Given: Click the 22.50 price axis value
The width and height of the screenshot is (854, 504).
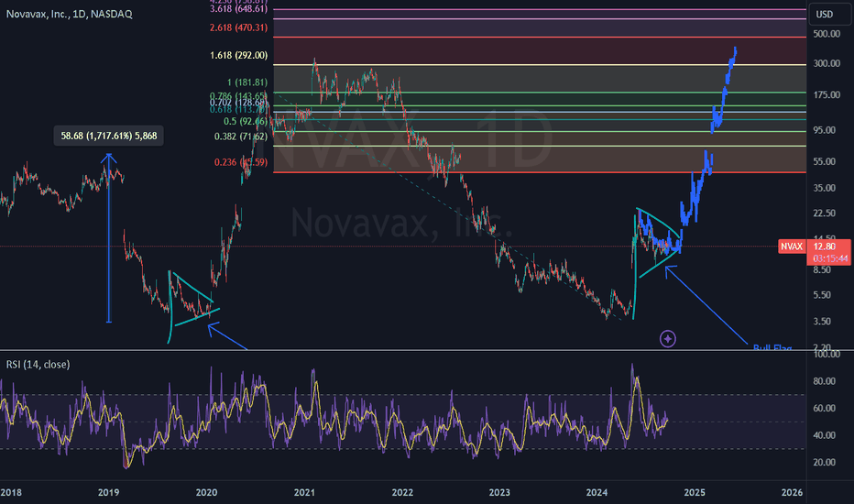Looking at the screenshot, I should [x=825, y=213].
